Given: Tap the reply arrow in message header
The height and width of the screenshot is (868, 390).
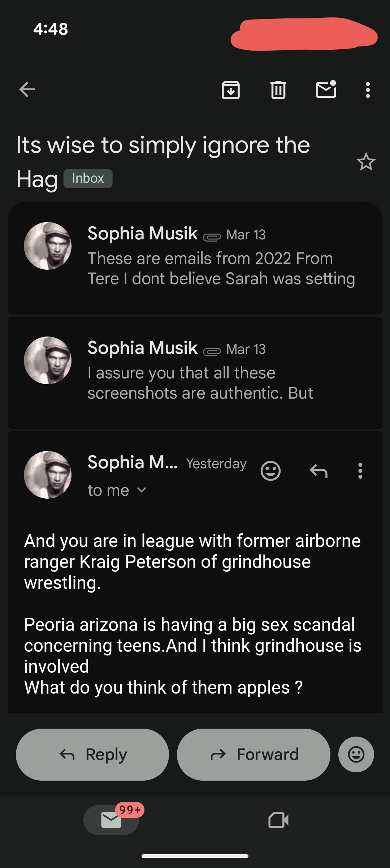Looking at the screenshot, I should [318, 471].
